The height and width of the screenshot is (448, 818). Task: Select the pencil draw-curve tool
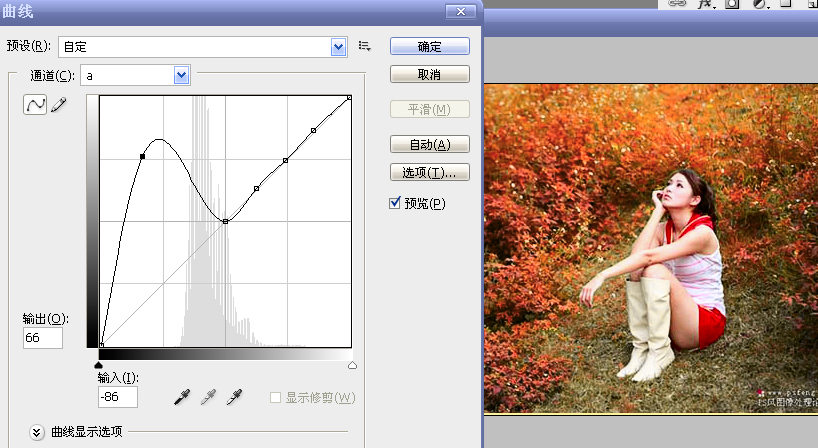(59, 104)
